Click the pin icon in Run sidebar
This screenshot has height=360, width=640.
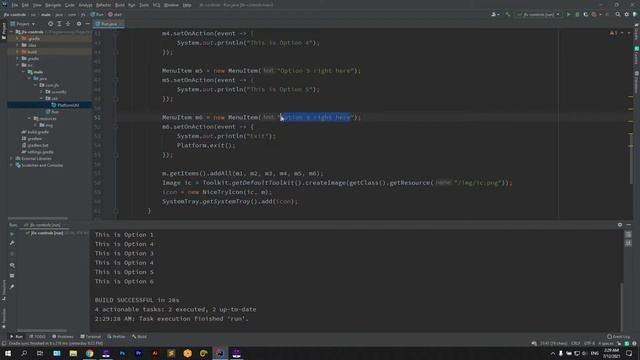pos(12,287)
